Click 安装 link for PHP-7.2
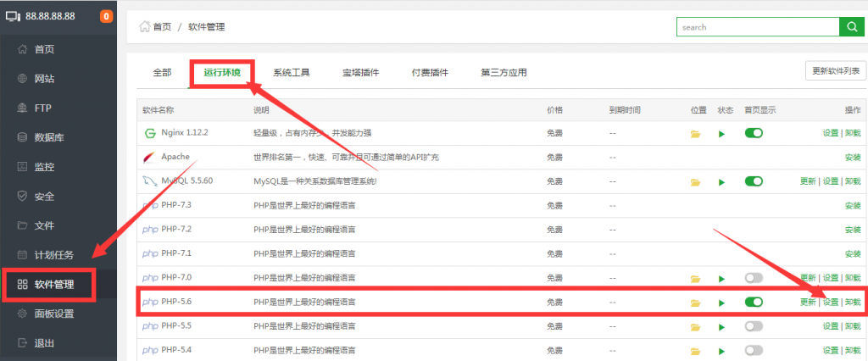868x361 pixels. 853,230
